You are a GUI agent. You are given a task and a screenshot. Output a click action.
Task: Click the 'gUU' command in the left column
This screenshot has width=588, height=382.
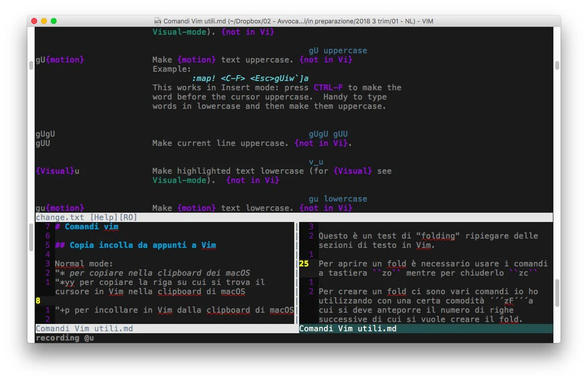click(43, 143)
